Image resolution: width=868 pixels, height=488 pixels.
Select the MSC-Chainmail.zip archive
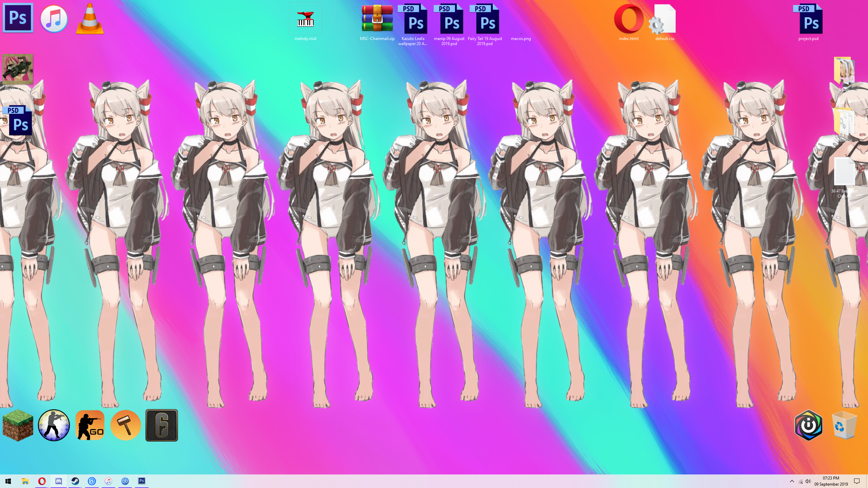coord(377,20)
